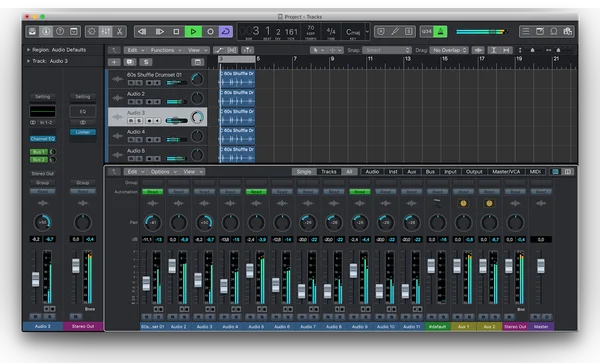Click the Master channel strip label
Image resolution: width=600 pixels, height=363 pixels.
(x=541, y=327)
